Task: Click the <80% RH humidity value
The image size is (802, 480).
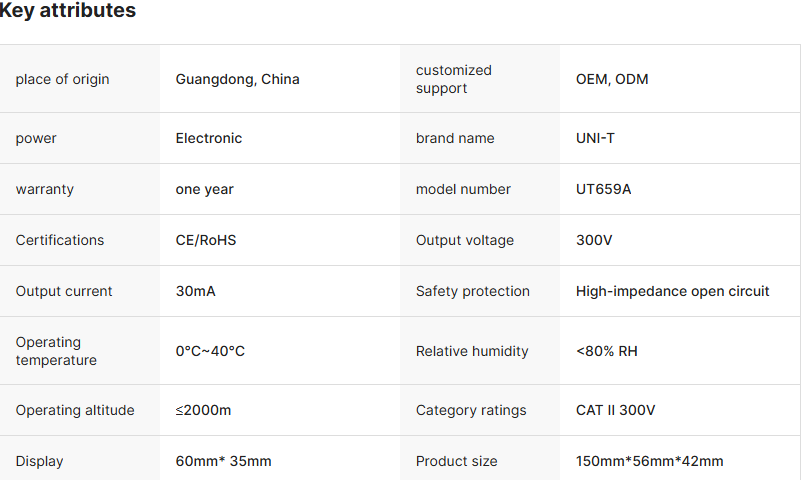Action: coord(607,351)
